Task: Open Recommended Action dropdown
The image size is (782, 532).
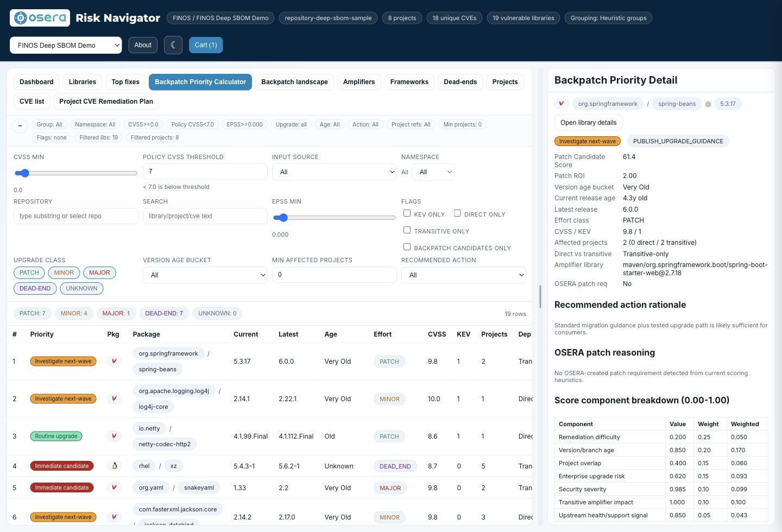Action: (x=464, y=275)
